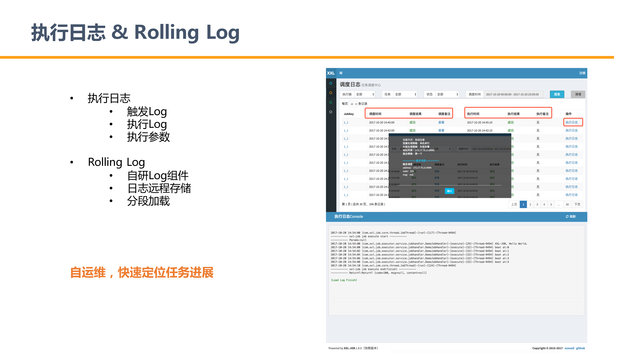Click the 执行时间 column header
Screen dimensions: 640x360
click(x=473, y=113)
